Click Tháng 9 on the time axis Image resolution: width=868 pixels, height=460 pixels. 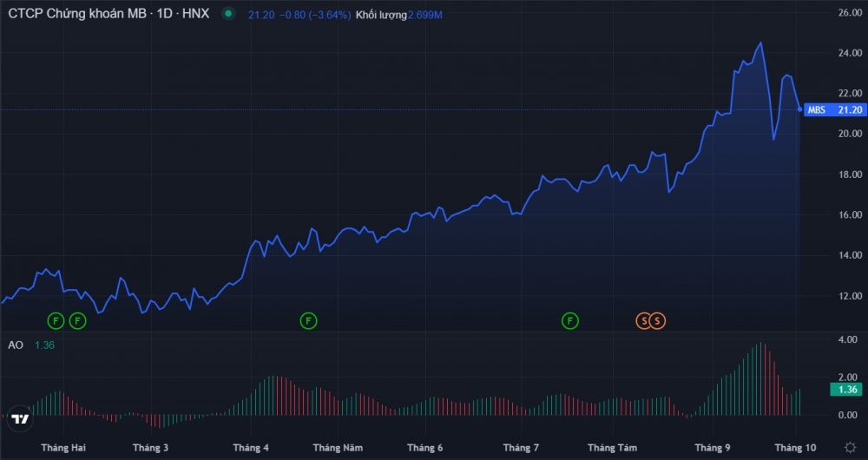[x=713, y=447]
